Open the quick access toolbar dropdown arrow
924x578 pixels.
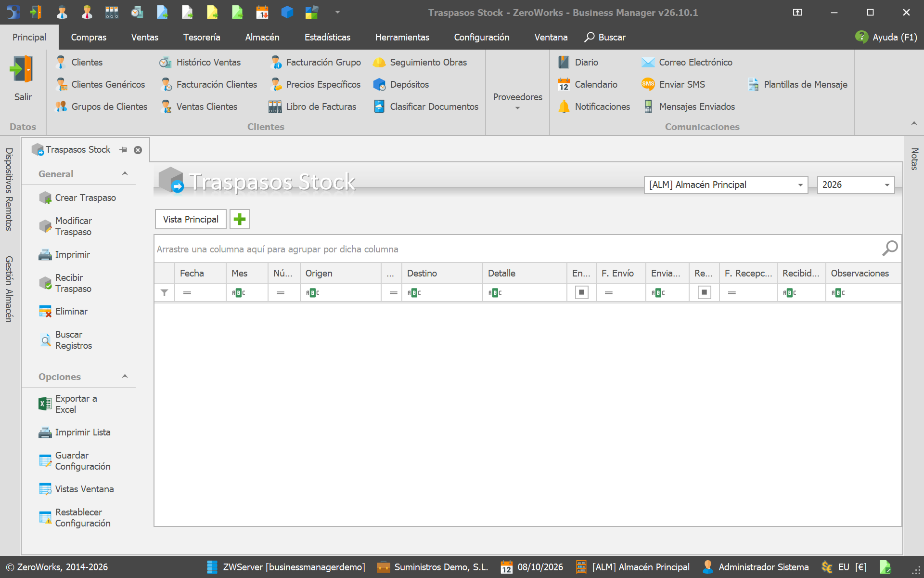[337, 13]
